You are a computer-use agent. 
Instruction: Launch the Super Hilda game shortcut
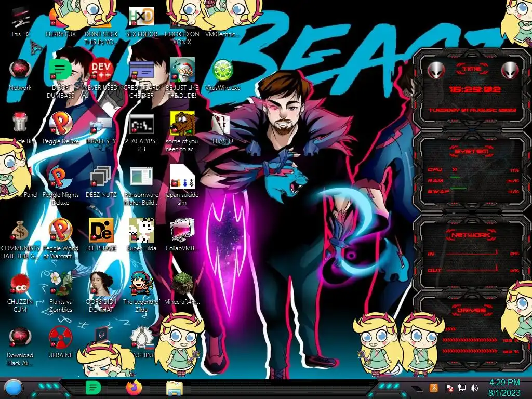point(141,235)
